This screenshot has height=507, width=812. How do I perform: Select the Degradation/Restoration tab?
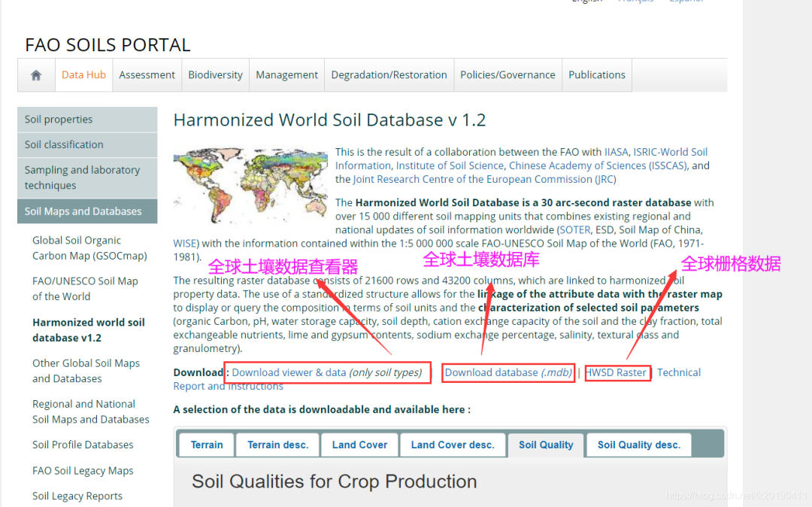point(389,74)
